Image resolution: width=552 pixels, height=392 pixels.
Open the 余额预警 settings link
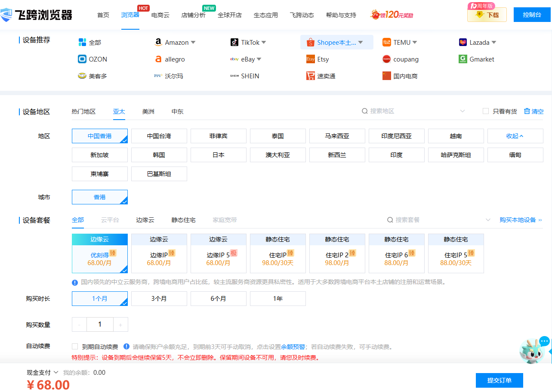click(x=293, y=347)
